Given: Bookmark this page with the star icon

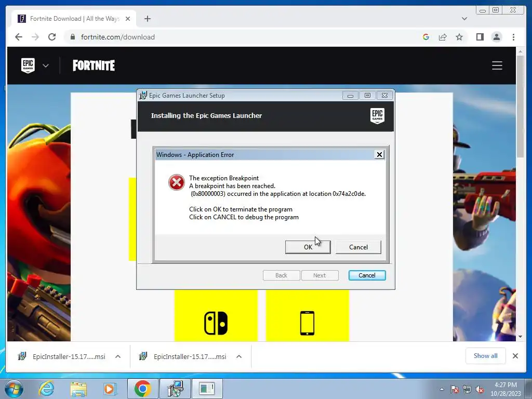Looking at the screenshot, I should coord(459,37).
